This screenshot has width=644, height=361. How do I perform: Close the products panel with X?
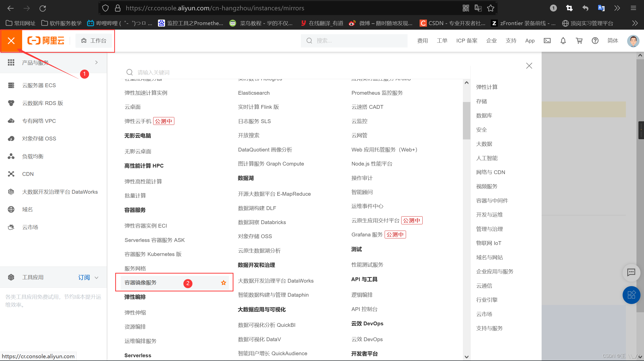point(529,66)
